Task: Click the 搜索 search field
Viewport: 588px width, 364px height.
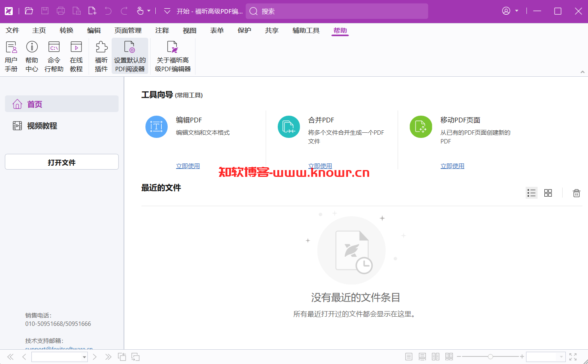Action: coord(337,11)
